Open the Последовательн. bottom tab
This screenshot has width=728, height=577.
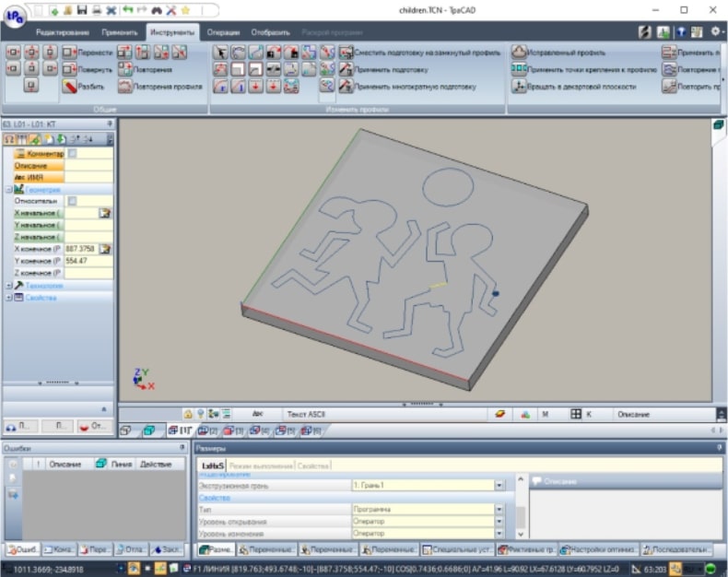point(676,549)
